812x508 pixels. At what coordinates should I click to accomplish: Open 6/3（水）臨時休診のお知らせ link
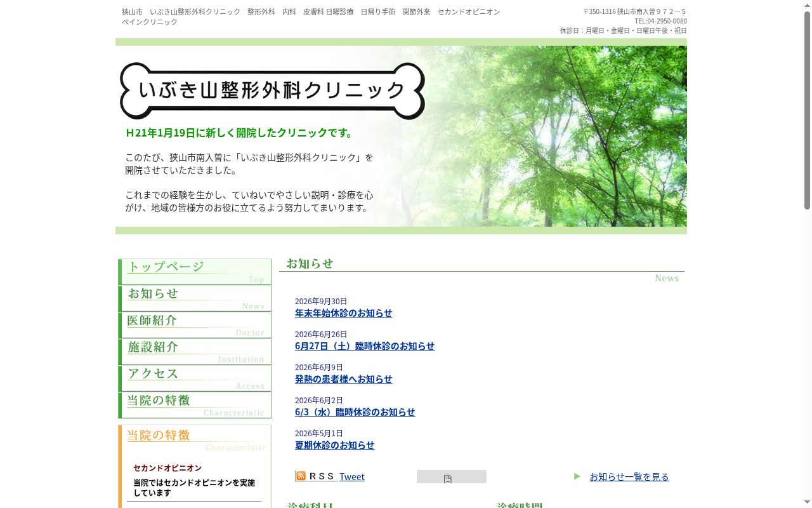tap(355, 412)
